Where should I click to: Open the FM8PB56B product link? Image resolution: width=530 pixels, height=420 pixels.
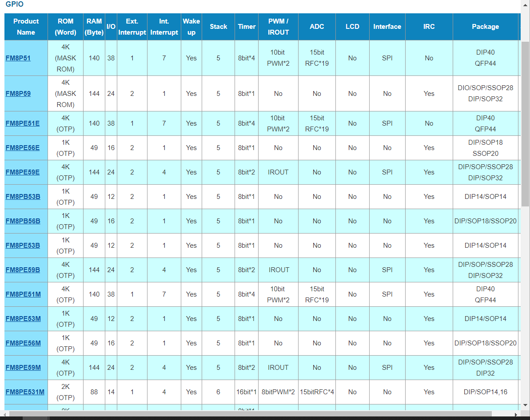(23, 221)
